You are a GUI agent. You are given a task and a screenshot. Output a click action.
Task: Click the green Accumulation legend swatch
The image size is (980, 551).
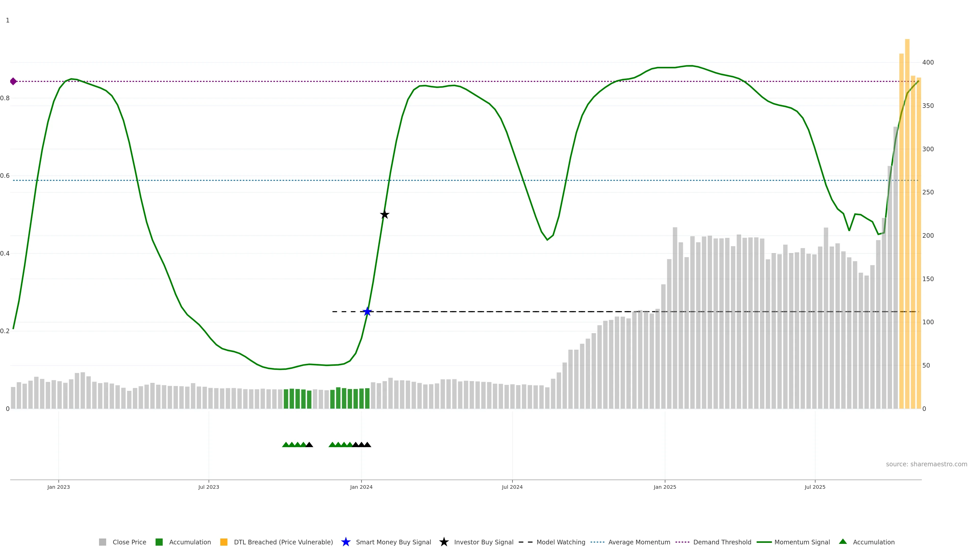159,542
